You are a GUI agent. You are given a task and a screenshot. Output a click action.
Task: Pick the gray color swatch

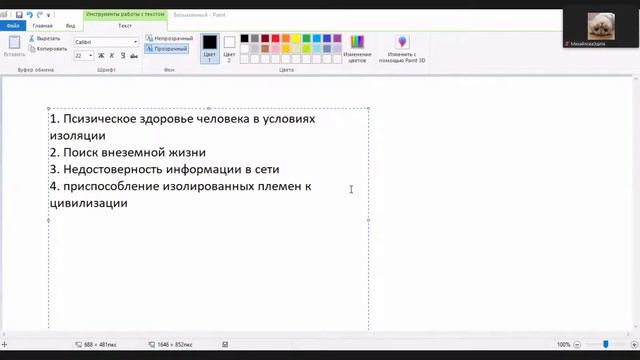pos(255,38)
